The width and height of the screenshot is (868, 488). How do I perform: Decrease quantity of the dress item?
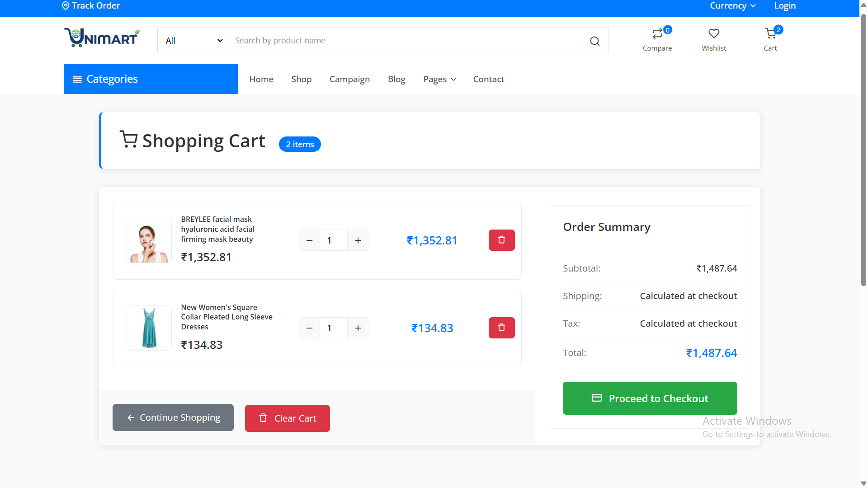[x=309, y=328]
